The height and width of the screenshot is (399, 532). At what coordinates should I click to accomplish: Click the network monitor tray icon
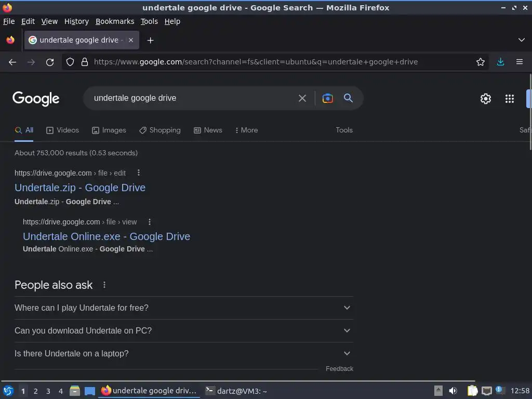486,391
